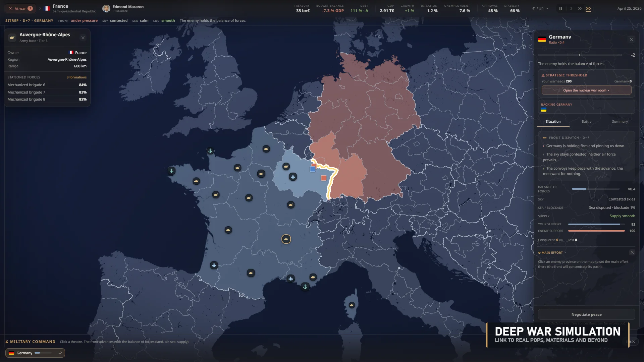Viewport: 644px width, 362px height.
Task: Click the Germany war score bar showing -2
Action: click(580, 55)
